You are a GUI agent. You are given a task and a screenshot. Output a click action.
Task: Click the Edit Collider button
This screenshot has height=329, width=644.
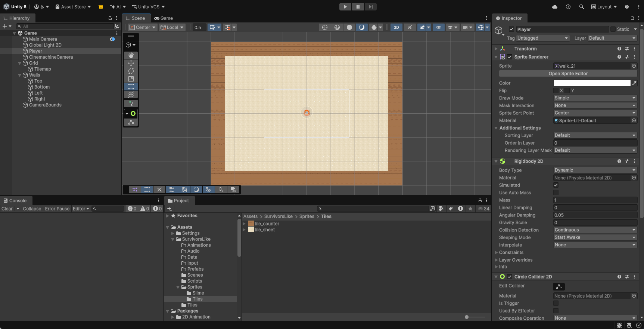[559, 286]
